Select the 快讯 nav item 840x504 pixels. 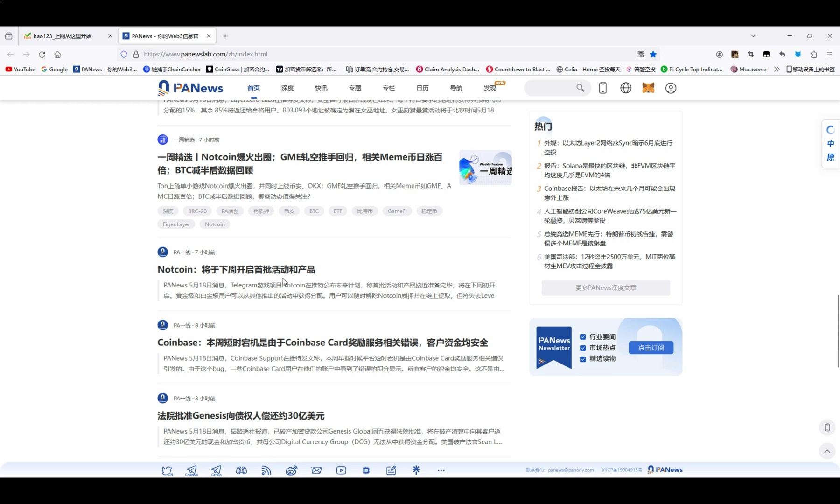pyautogui.click(x=321, y=88)
